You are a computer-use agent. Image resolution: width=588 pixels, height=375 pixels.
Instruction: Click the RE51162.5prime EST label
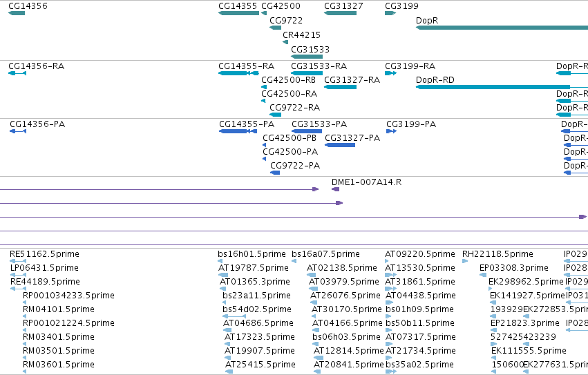45,254
